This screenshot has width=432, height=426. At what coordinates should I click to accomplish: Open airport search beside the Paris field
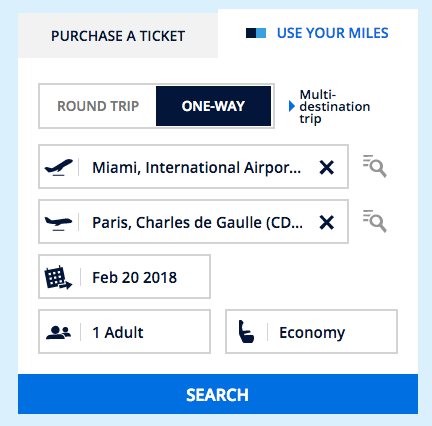click(x=374, y=221)
